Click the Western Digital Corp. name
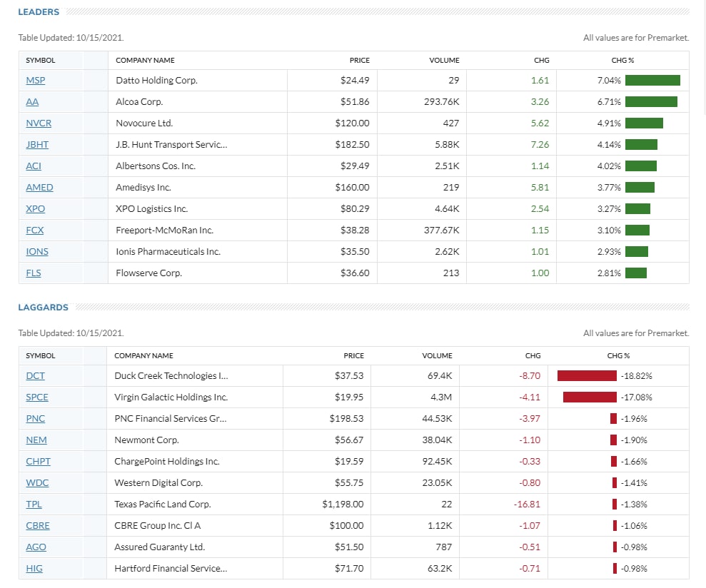The width and height of the screenshot is (706, 588). (x=158, y=482)
